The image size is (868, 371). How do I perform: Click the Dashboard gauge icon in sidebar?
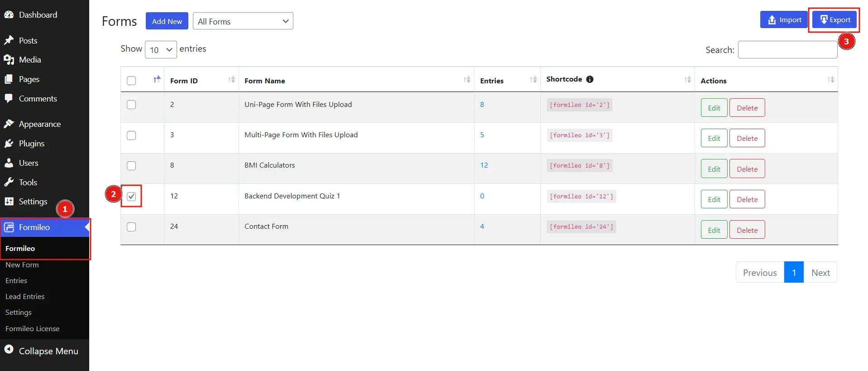9,14
